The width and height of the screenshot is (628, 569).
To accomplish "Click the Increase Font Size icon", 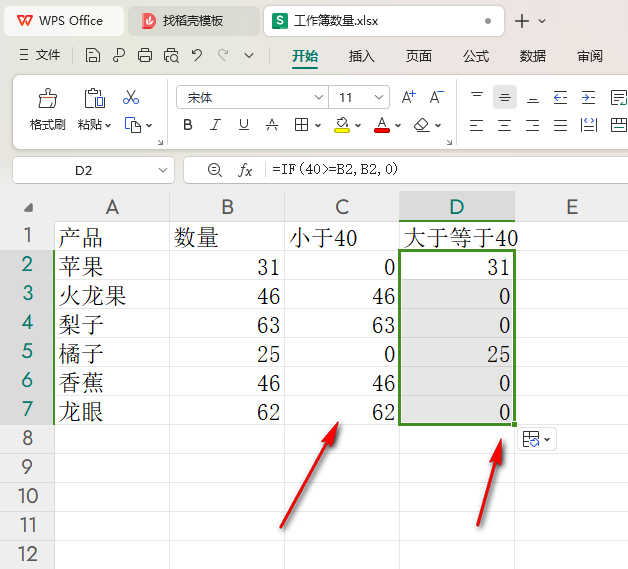I will (408, 98).
